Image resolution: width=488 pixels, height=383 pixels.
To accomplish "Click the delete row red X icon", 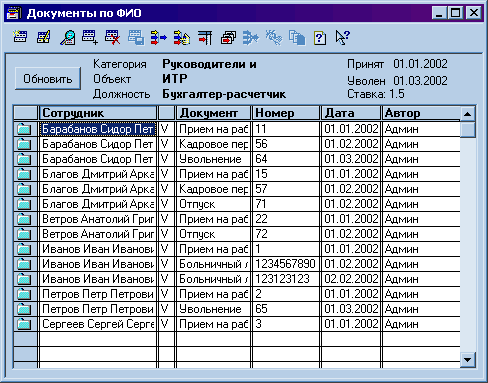I will pyautogui.click(x=112, y=37).
